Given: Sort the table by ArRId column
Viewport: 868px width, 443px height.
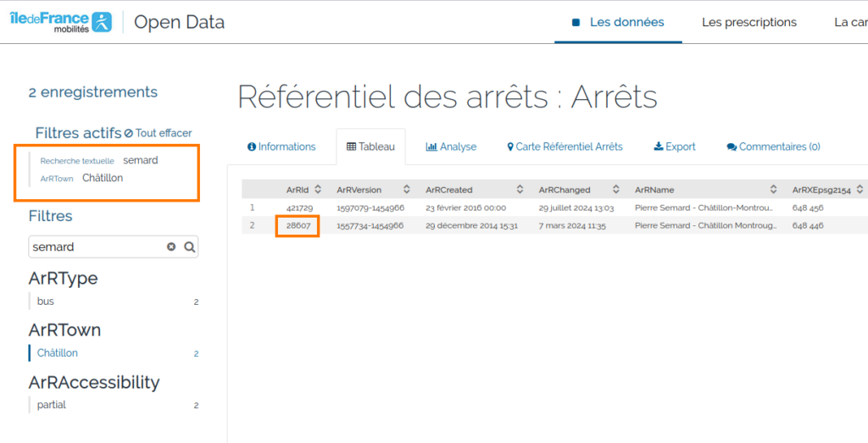Looking at the screenshot, I should [x=318, y=190].
